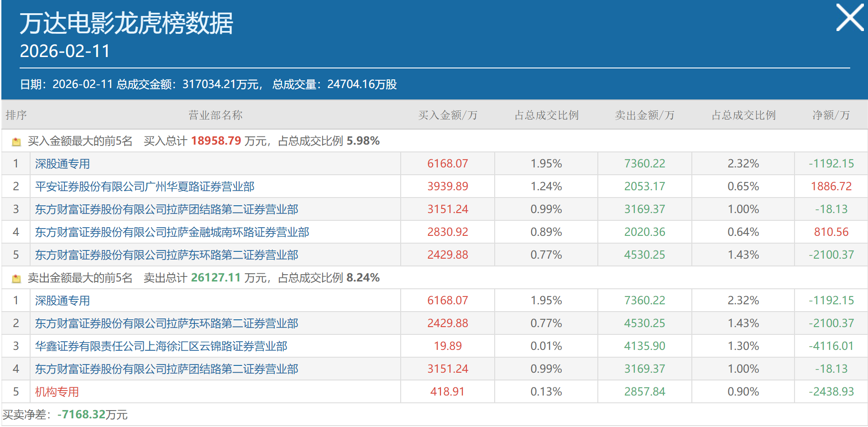Click the 卖出金额/万 column header
Viewport: 868px width, 427px height.
coord(644,115)
